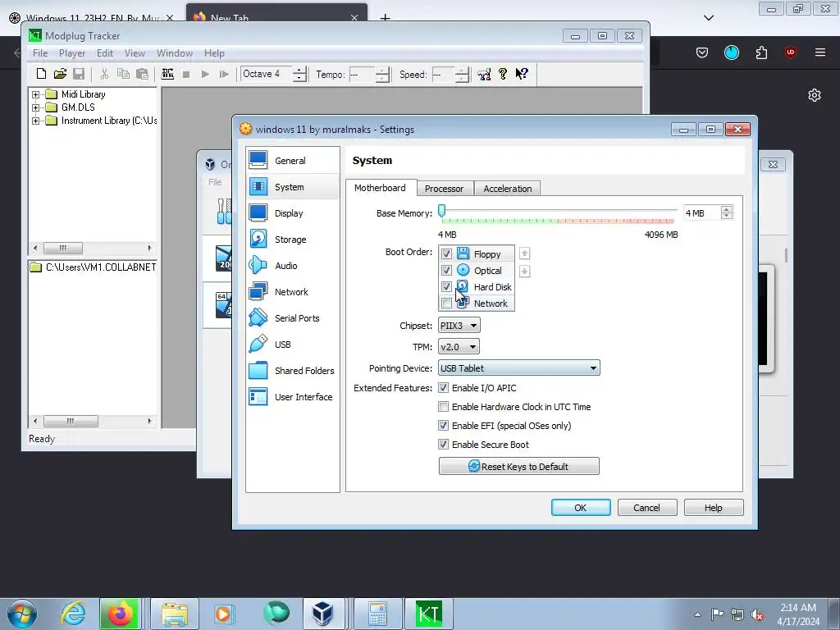Switch to Acceleration tab

507,189
